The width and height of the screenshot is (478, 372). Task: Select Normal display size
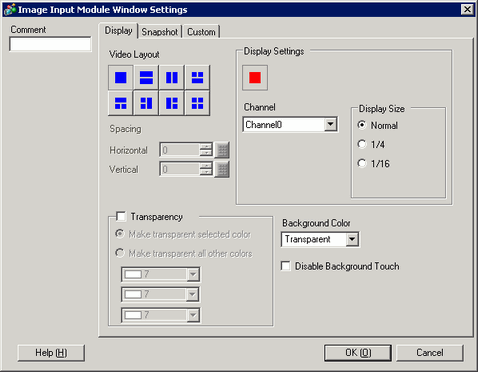pos(362,125)
